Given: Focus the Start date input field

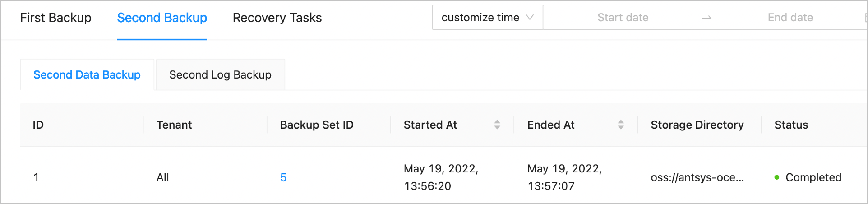Looking at the screenshot, I should [x=623, y=18].
